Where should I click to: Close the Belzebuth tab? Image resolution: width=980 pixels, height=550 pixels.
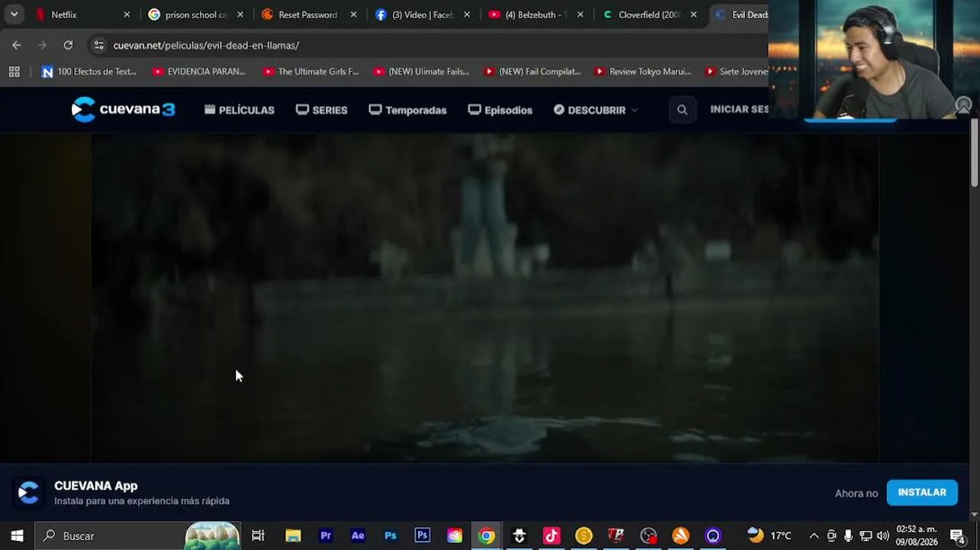click(x=580, y=15)
